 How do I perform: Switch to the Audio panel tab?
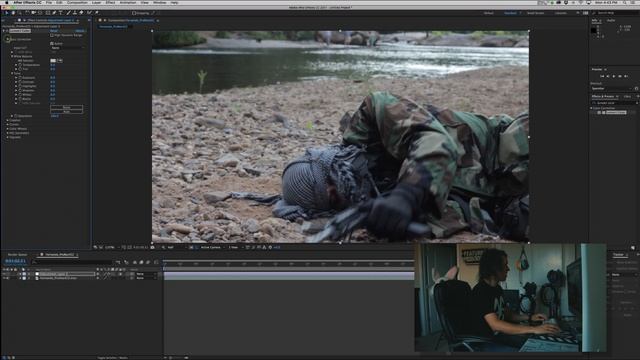tap(611, 20)
